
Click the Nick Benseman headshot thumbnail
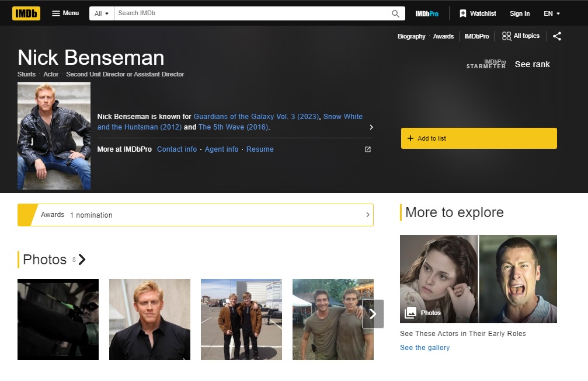click(x=54, y=135)
